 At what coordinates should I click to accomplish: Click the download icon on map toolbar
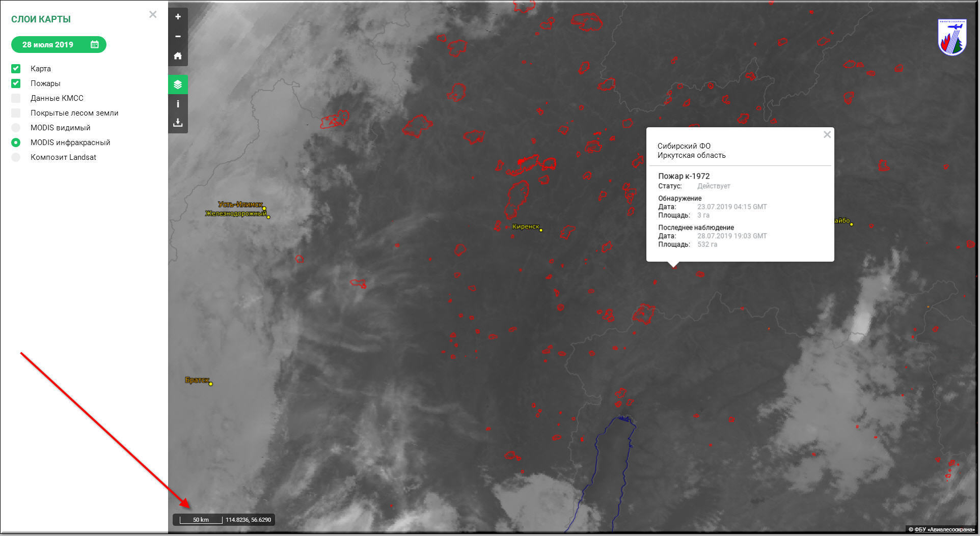click(178, 123)
